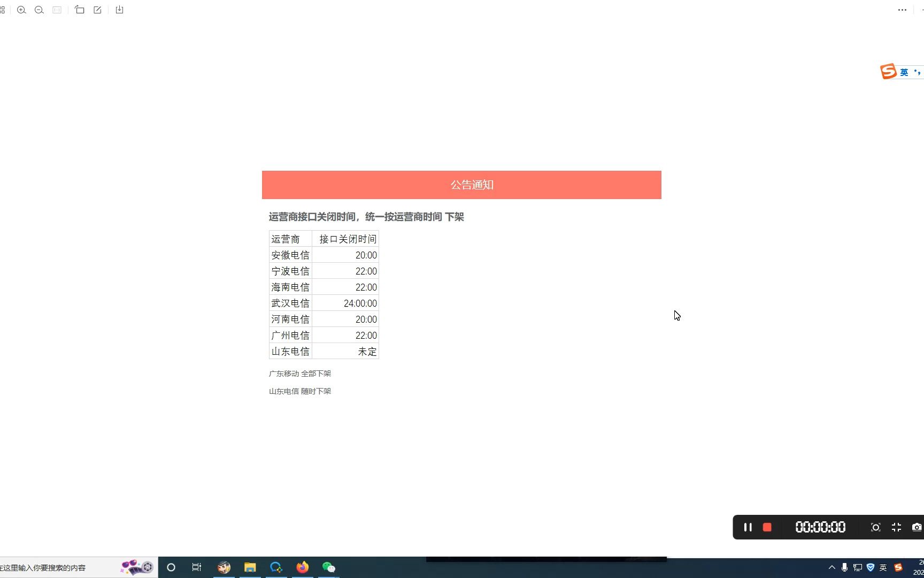Open the cartoon character app on taskbar

pos(224,567)
